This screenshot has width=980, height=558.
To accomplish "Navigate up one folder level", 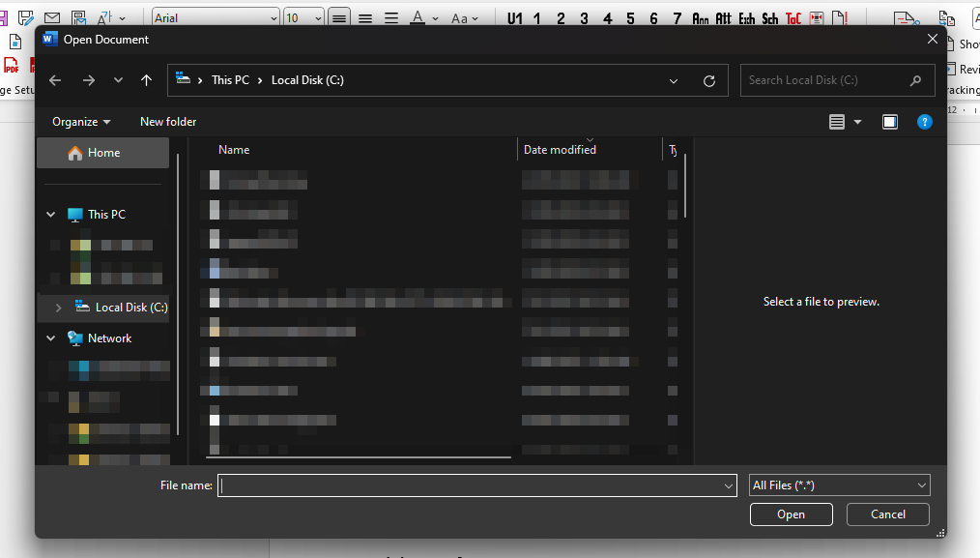I will click(146, 79).
